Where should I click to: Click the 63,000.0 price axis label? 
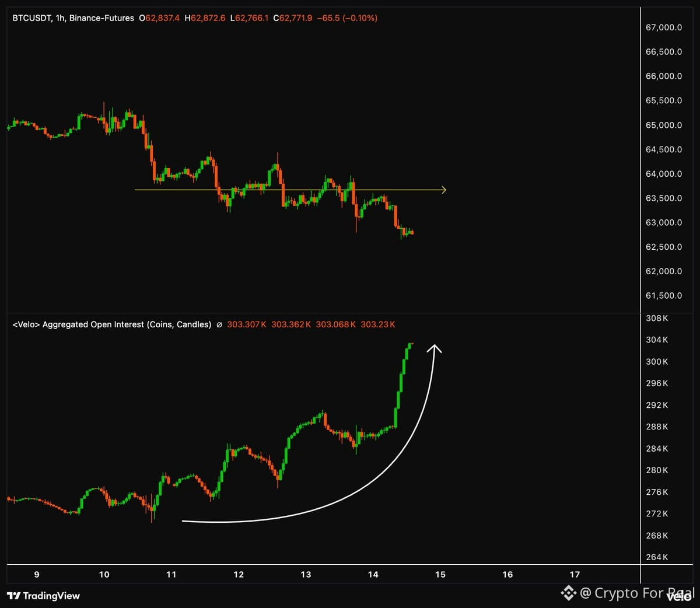pos(664,222)
